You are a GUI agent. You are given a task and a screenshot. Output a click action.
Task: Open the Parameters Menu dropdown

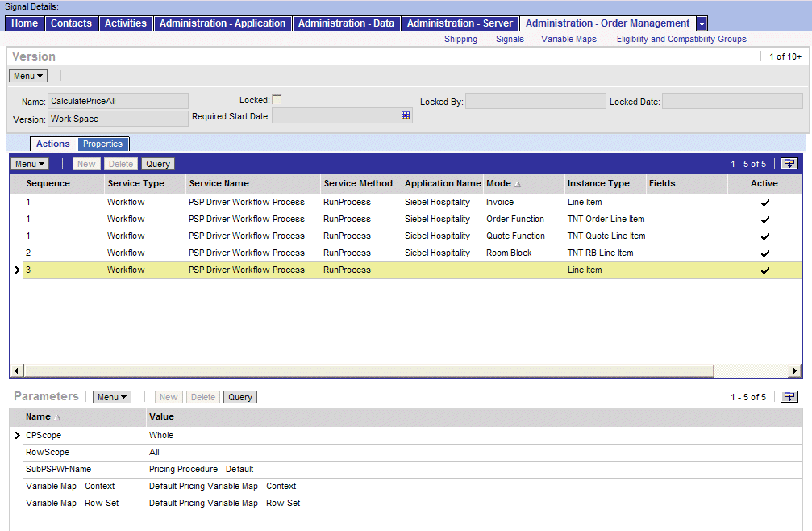112,396
